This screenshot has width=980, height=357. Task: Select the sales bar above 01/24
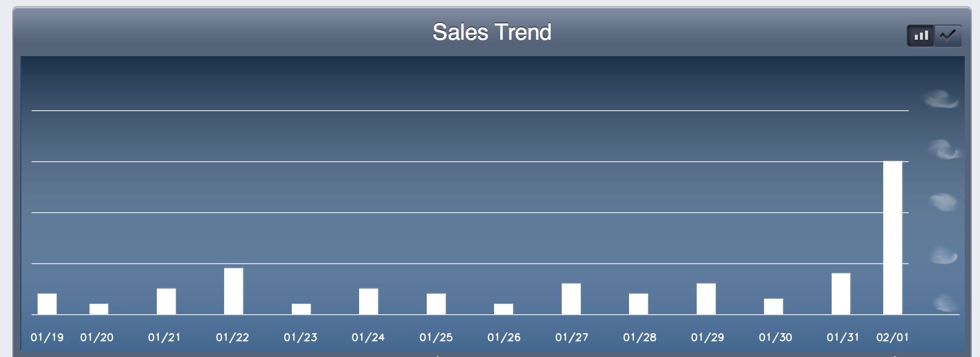[369, 301]
